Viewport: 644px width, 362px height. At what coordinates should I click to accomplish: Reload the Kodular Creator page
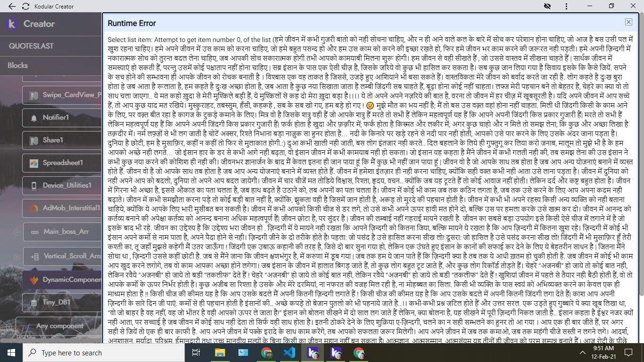25,7
